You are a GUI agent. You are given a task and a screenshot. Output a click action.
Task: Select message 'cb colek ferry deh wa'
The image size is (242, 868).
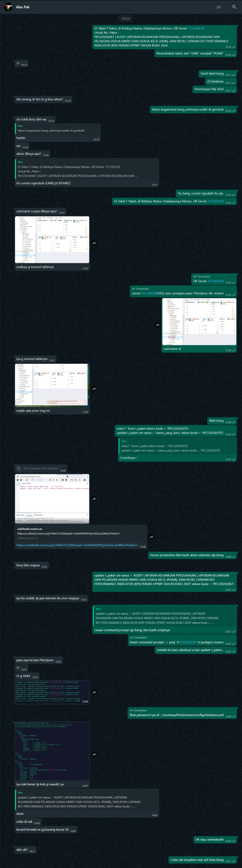click(x=35, y=120)
